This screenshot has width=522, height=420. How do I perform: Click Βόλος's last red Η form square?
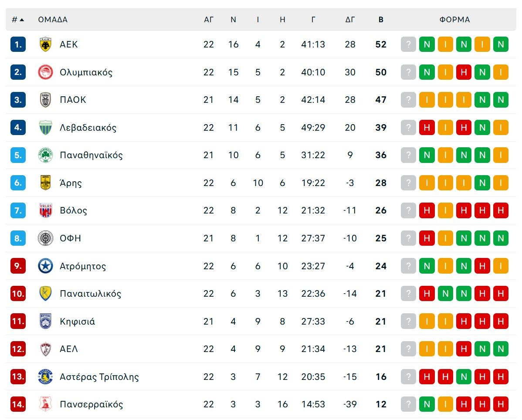[x=500, y=210]
